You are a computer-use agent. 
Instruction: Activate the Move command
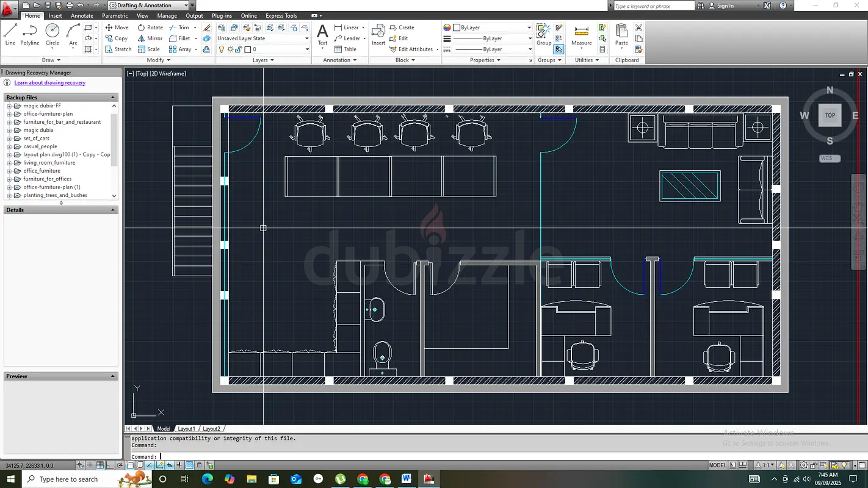pos(117,27)
